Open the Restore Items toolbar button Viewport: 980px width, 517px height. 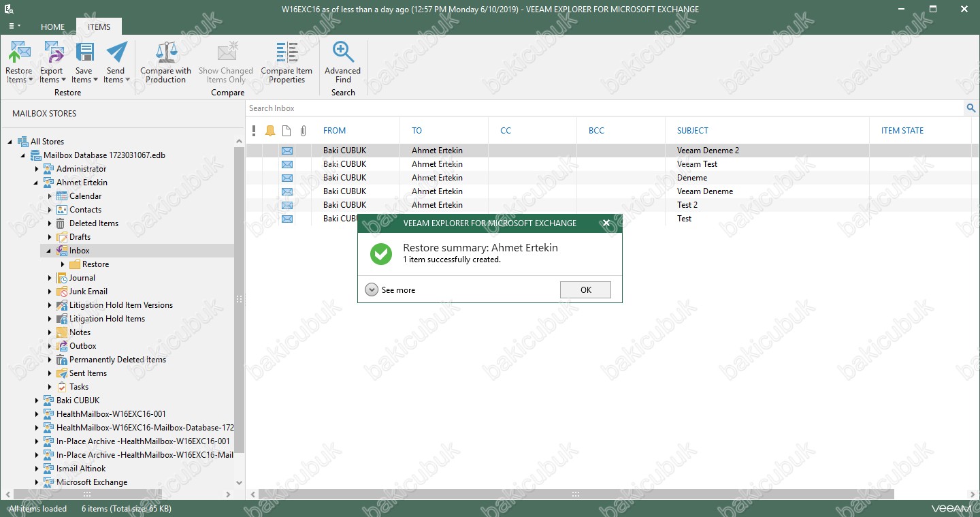pos(19,63)
